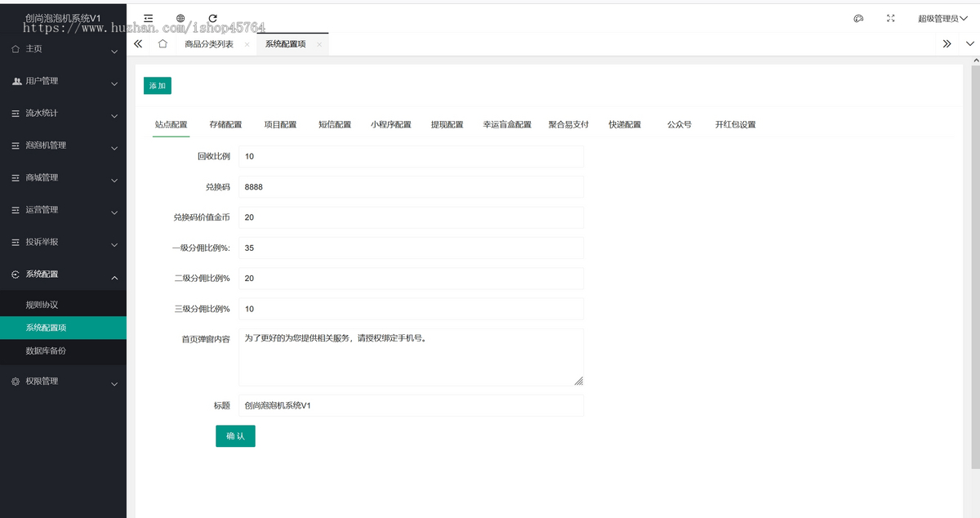Toggle sidebar collapse menu icon
The height and width of the screenshot is (518, 980).
click(148, 18)
